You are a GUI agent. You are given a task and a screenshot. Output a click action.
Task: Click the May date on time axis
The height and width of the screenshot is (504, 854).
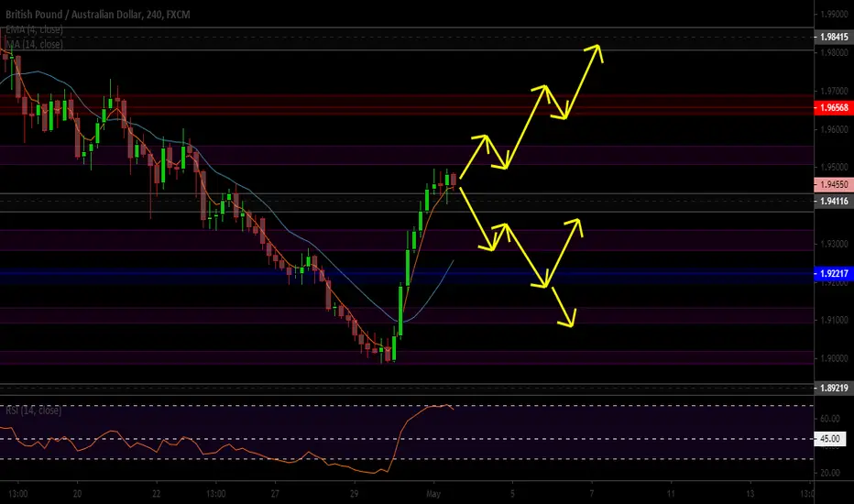[x=433, y=494]
